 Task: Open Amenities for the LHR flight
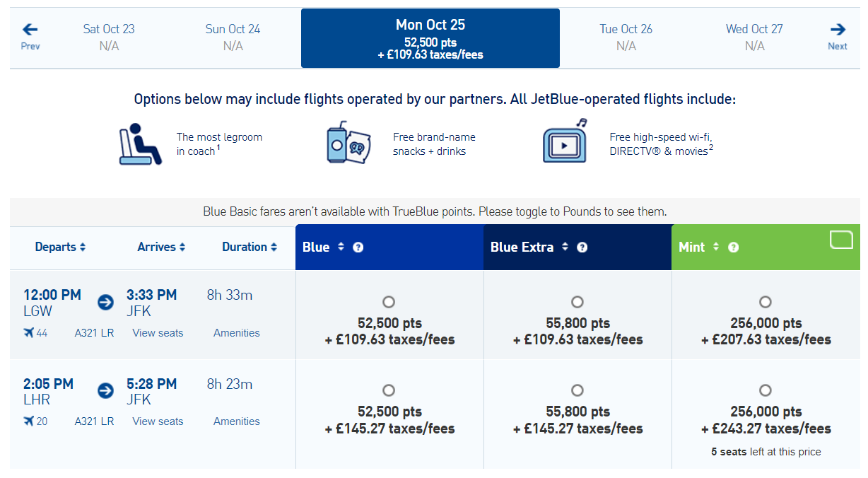(236, 421)
